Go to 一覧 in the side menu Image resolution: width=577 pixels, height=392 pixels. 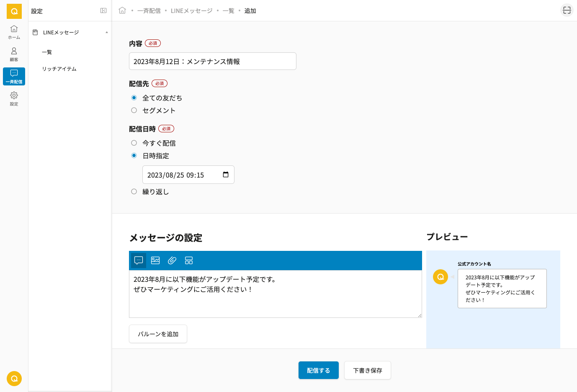click(47, 52)
